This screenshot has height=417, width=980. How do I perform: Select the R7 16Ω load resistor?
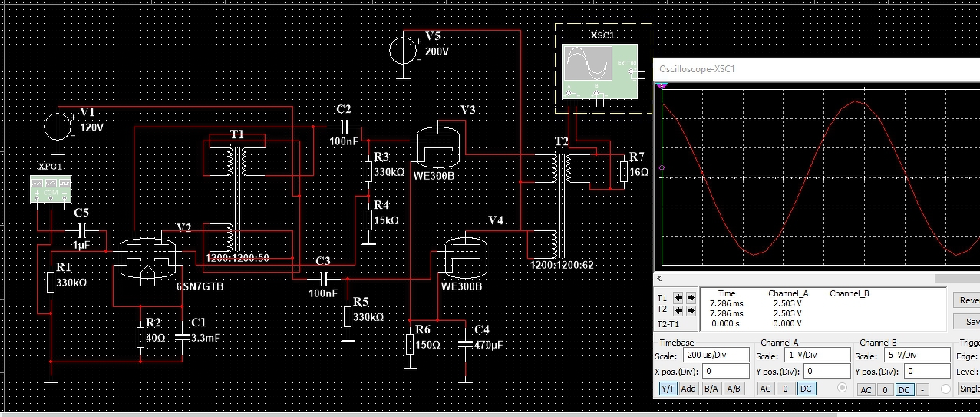coord(622,172)
